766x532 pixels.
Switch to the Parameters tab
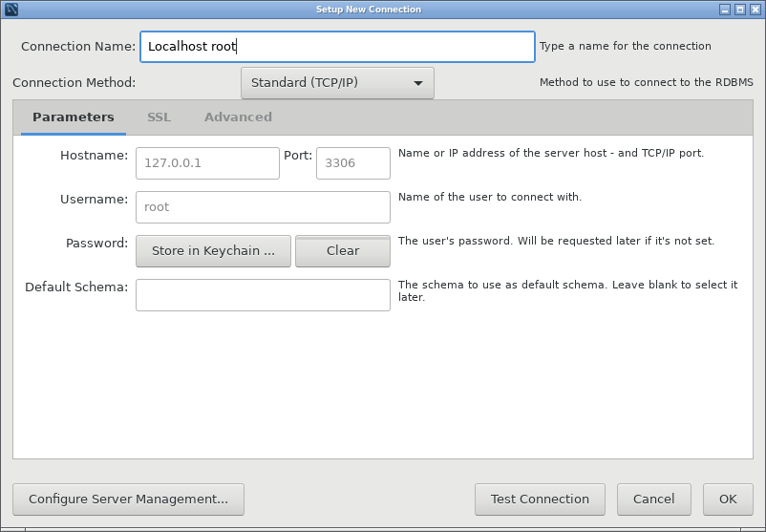point(74,117)
